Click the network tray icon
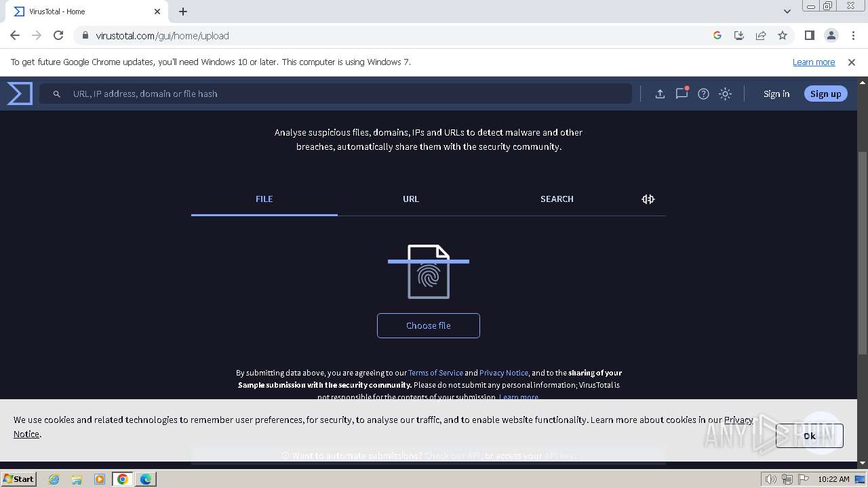Viewport: 868px width, 488px height. 787,479
